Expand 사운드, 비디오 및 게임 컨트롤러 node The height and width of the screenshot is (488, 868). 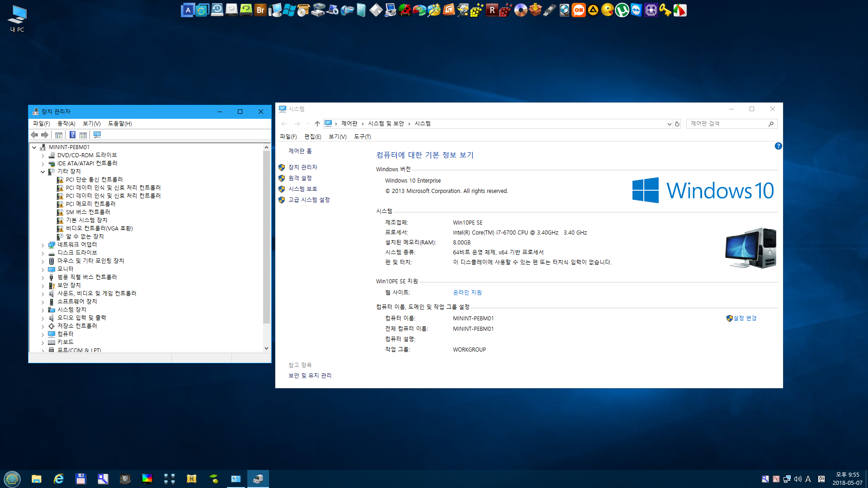tap(43, 294)
